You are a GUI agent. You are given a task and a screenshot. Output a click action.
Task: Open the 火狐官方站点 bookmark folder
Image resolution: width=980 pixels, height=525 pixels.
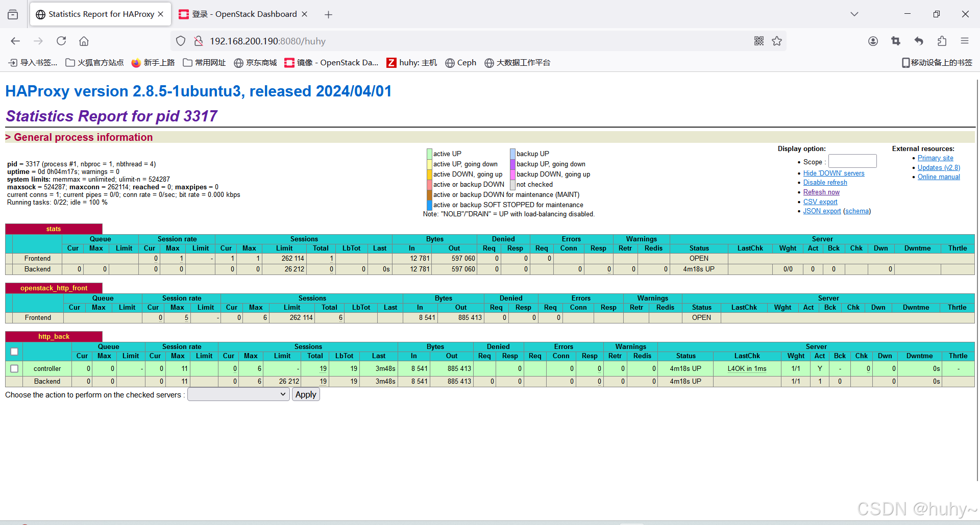point(95,62)
